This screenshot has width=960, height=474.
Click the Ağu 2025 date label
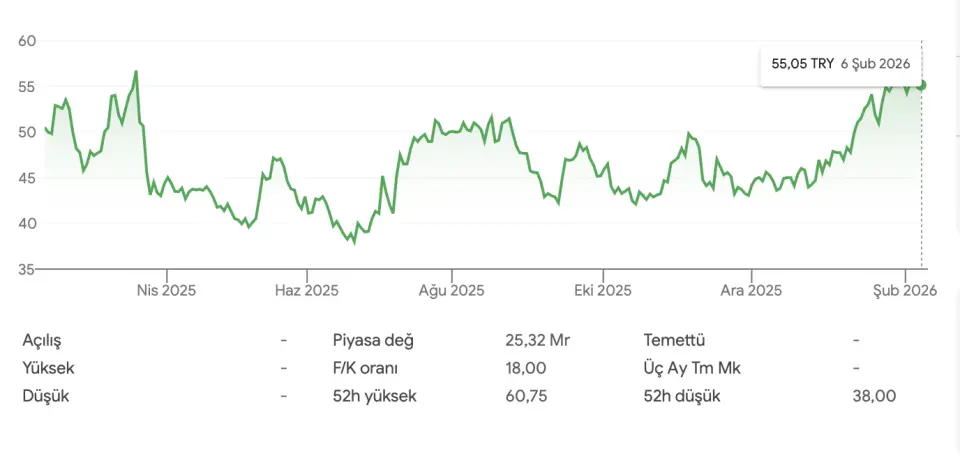pos(451,291)
